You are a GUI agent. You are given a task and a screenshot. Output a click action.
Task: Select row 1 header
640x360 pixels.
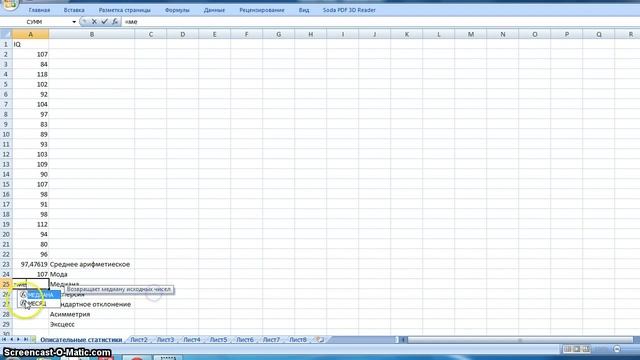pyautogui.click(x=6, y=44)
